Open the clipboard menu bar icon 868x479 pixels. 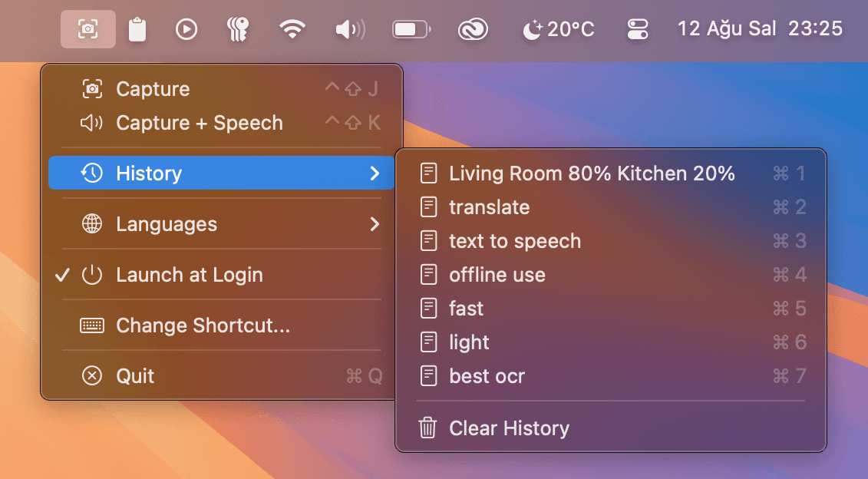(137, 29)
